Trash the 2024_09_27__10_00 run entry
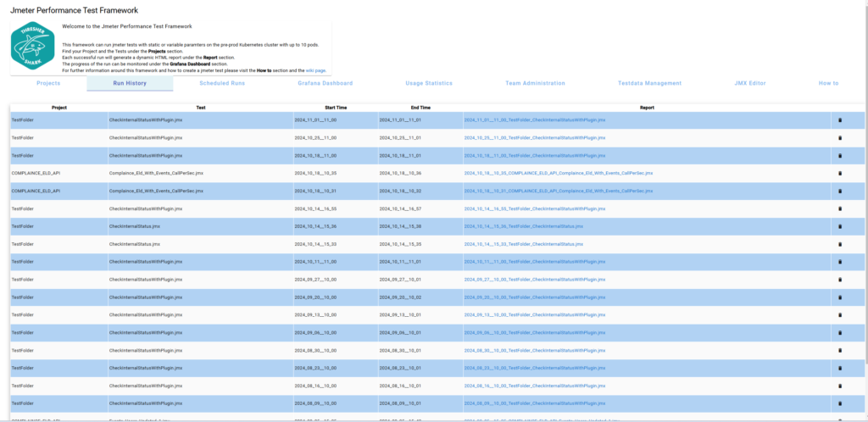Image resolution: width=868 pixels, height=422 pixels. tap(840, 280)
